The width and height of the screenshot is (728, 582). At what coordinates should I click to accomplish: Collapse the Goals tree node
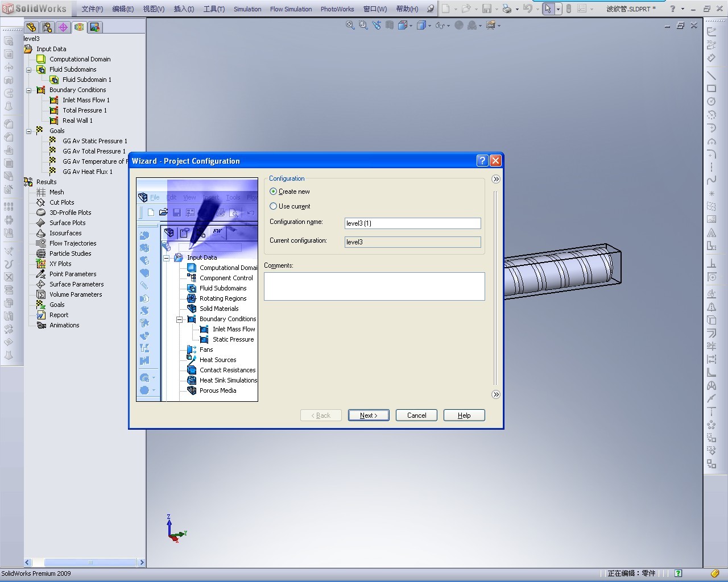click(x=29, y=131)
